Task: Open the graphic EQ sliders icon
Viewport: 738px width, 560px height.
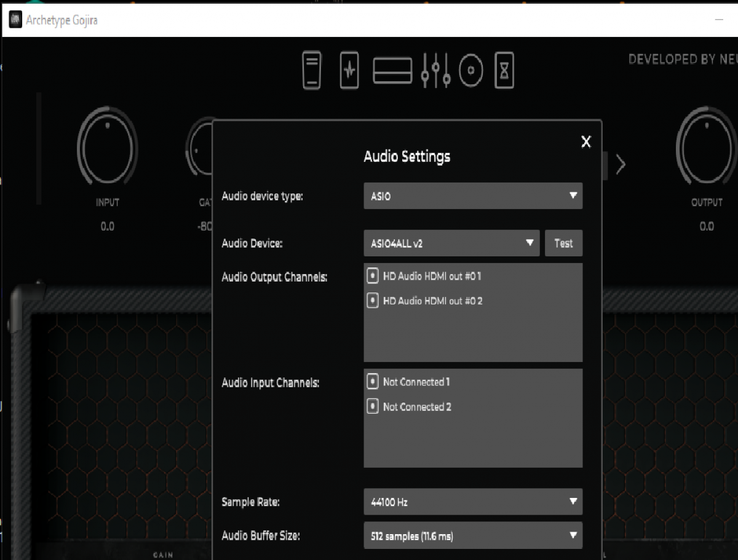Action: point(435,71)
